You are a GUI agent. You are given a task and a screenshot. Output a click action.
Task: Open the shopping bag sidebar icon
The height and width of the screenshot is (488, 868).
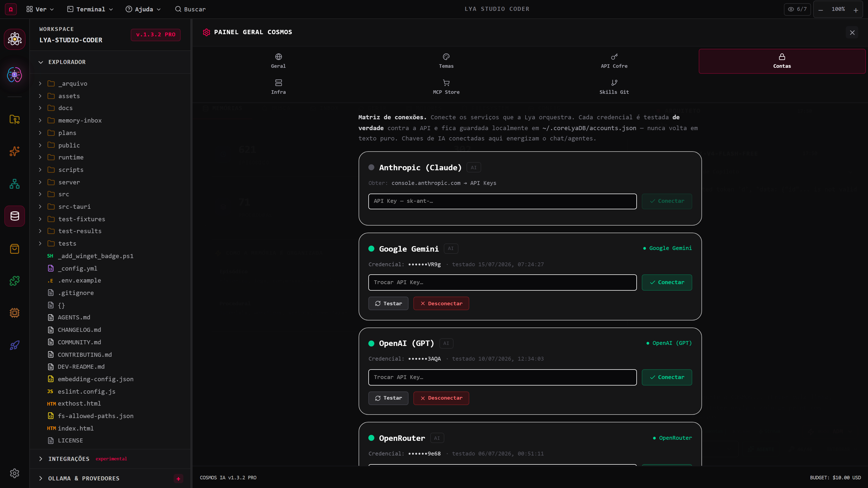click(x=14, y=249)
